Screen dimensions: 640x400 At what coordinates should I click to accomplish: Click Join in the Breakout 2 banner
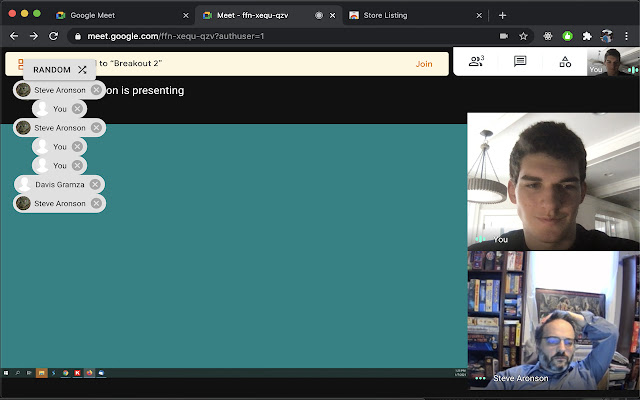[424, 64]
